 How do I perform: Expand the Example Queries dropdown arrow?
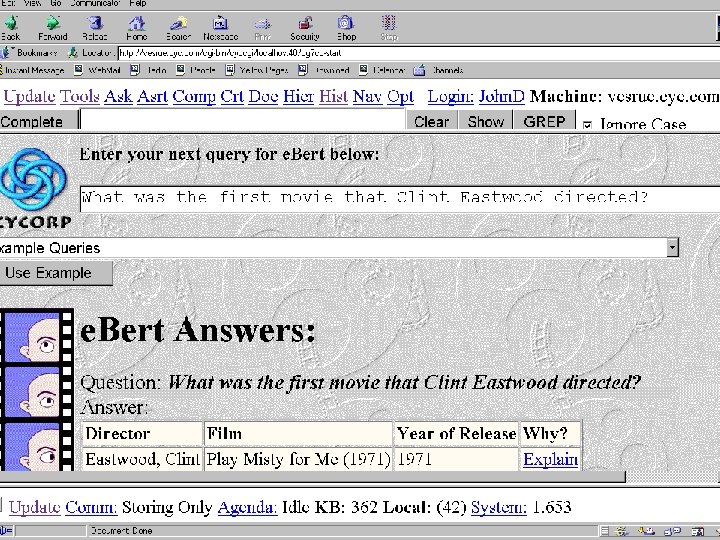[672, 248]
